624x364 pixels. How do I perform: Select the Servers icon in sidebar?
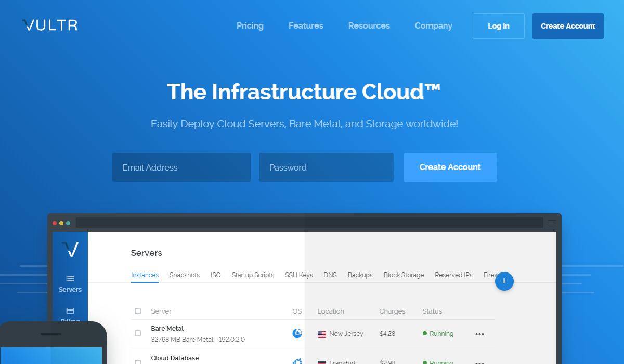[70, 279]
